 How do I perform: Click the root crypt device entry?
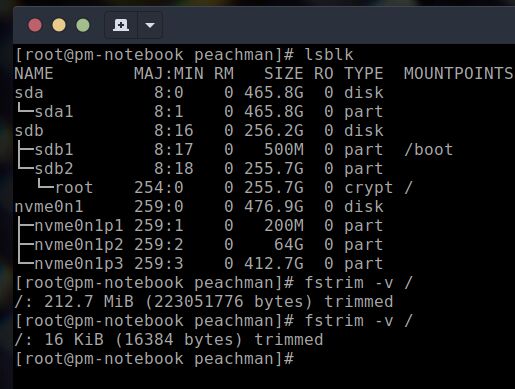(74, 187)
